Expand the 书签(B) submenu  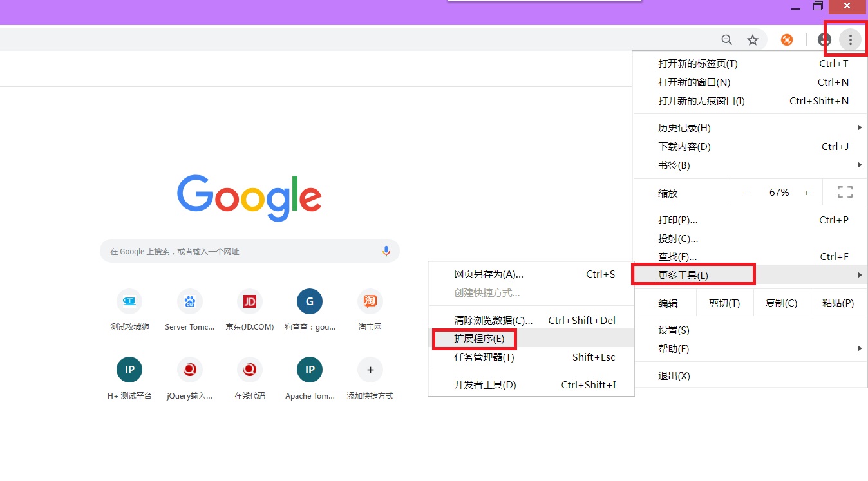(x=750, y=165)
